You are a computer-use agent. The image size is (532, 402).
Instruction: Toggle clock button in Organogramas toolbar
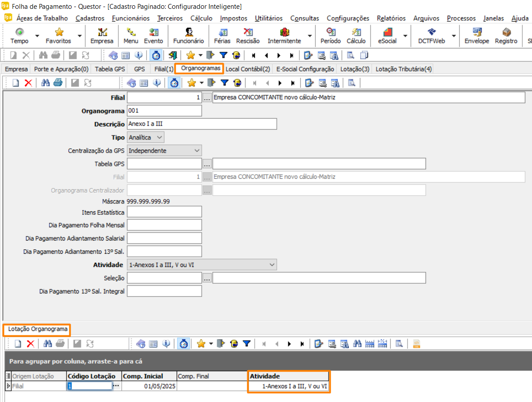174,83
